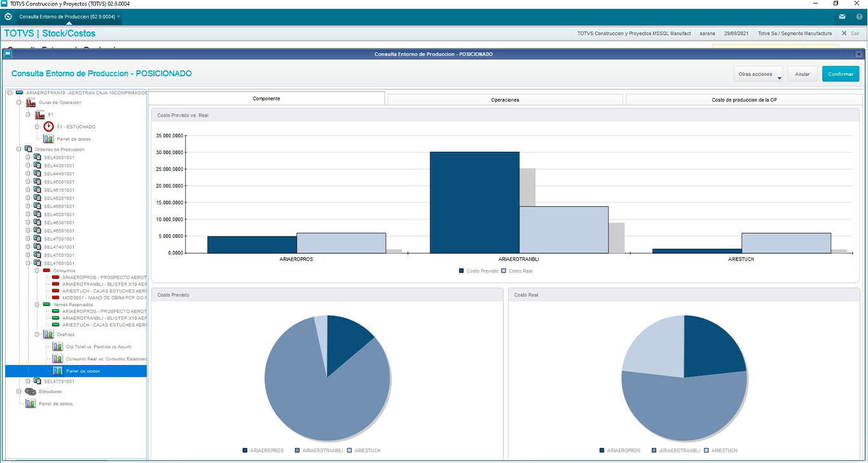Open the Costo de produccion de la OP tab
Viewport: 868px width, 463px height.
click(x=743, y=100)
